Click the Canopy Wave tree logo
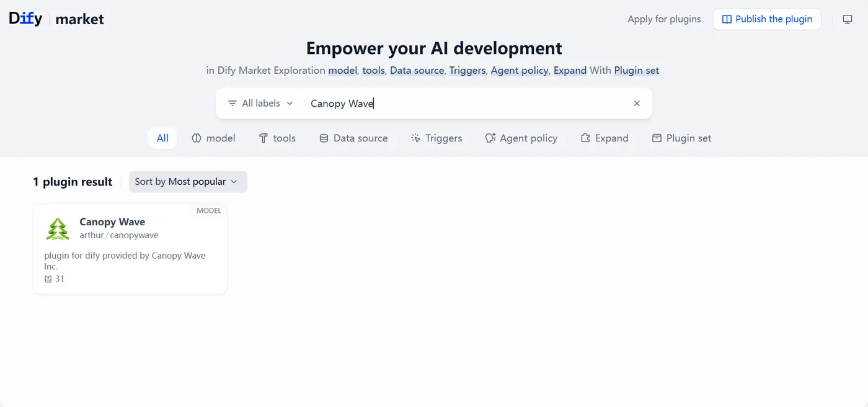Screen dimensions: 868x407 click(x=58, y=229)
